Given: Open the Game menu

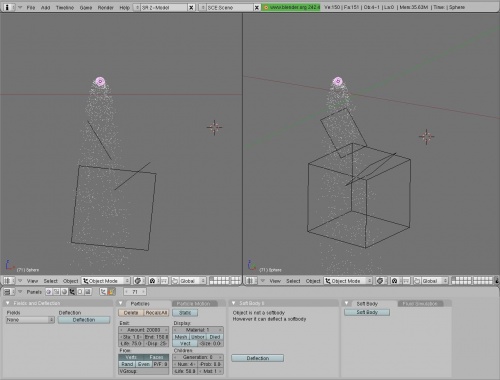Looking at the screenshot, I should [x=86, y=7].
